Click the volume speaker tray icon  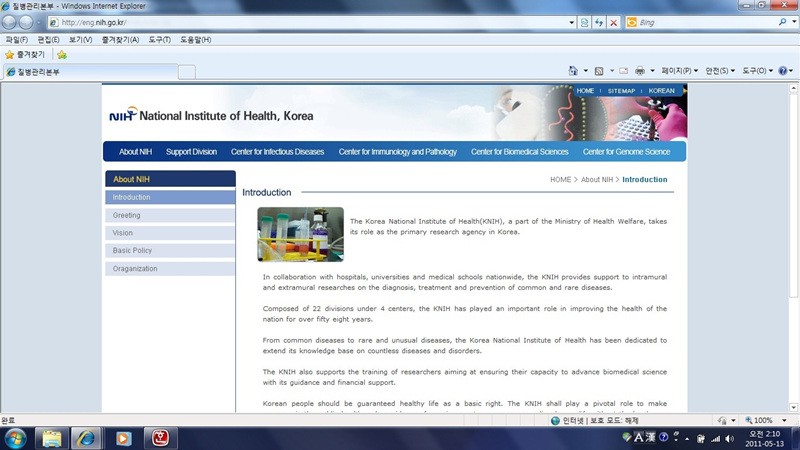click(x=730, y=438)
